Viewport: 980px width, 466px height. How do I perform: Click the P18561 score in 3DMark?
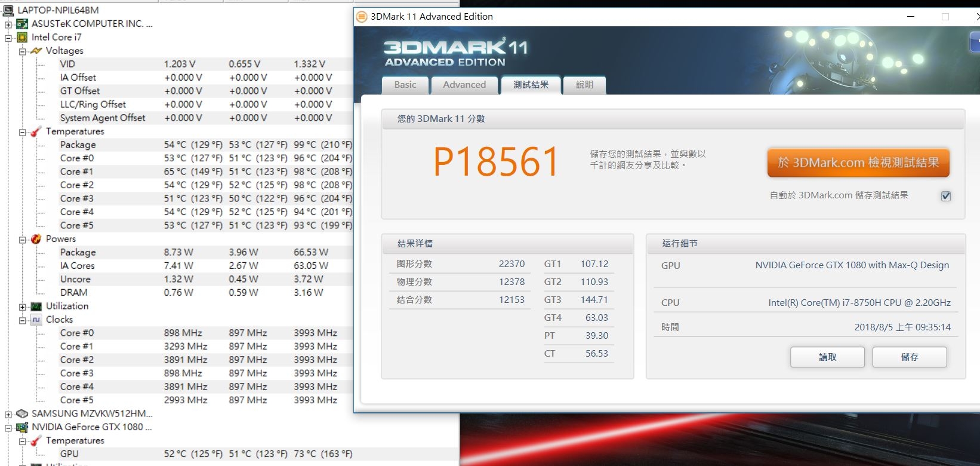496,163
